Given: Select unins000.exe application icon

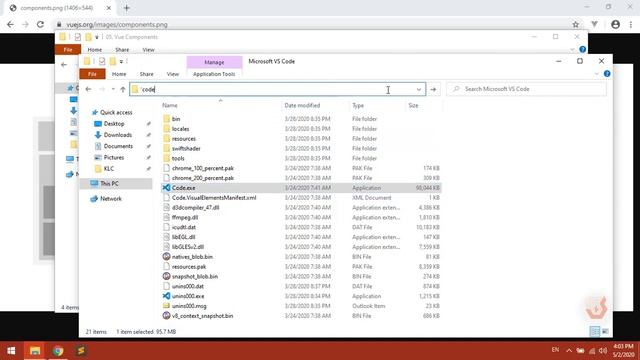Looking at the screenshot, I should 166,296.
